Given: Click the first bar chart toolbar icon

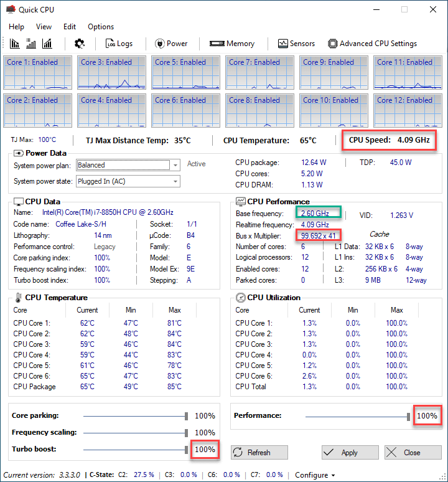Looking at the screenshot, I should pyautogui.click(x=15, y=44).
